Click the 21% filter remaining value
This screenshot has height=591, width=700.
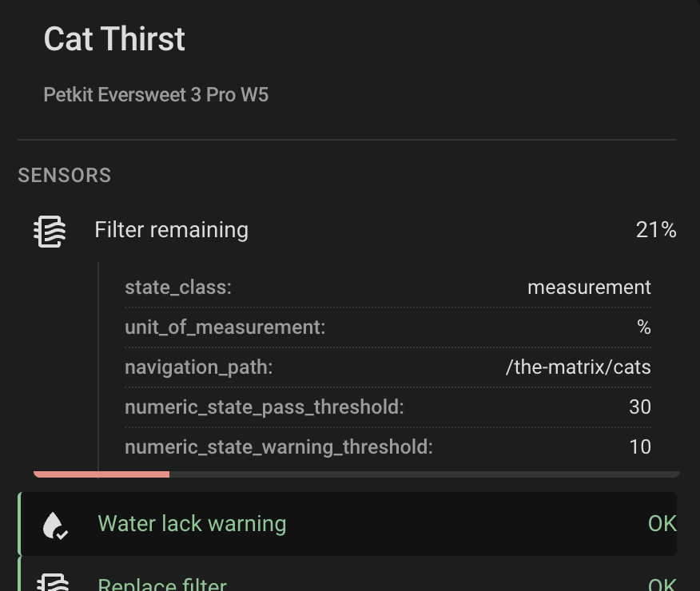coord(656,230)
